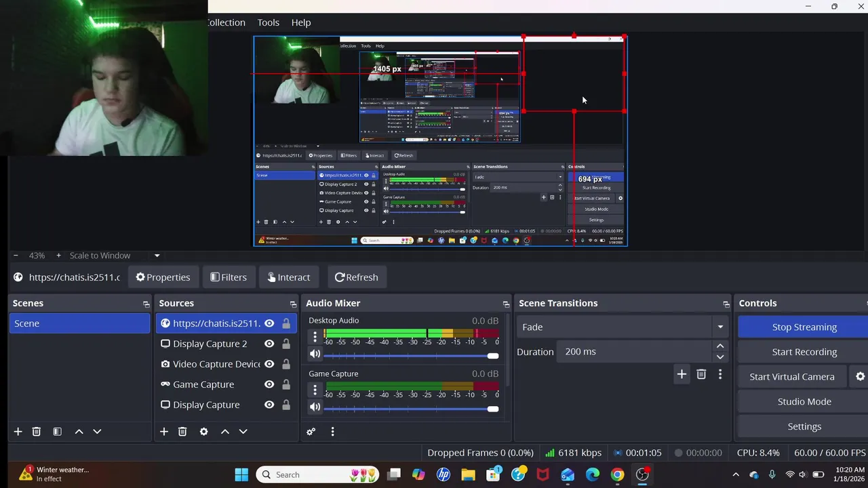Screen dimensions: 868x488
Task: Open Properties for the selected source
Action: click(163, 277)
